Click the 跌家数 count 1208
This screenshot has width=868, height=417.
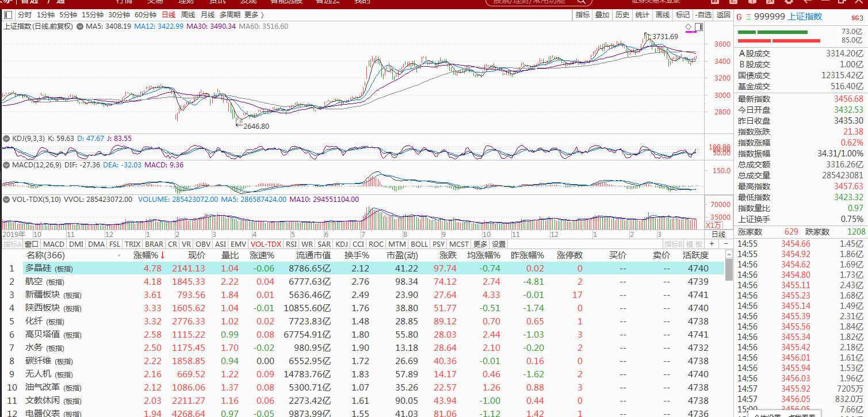click(x=856, y=232)
